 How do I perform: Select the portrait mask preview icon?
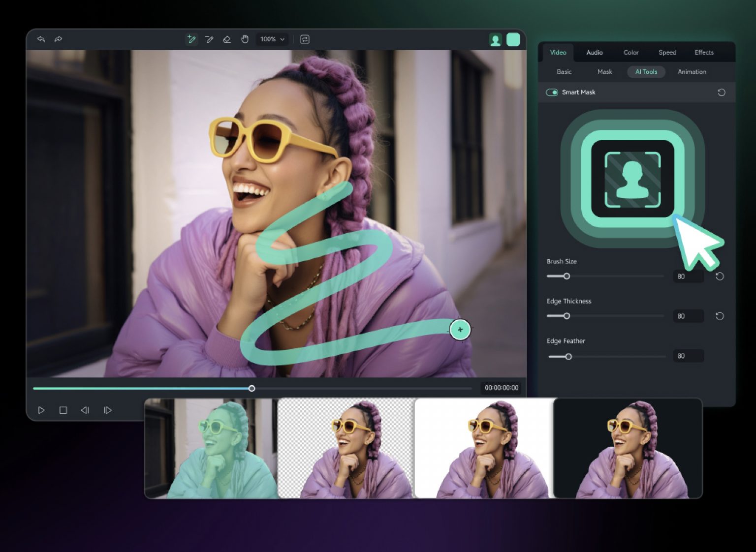click(495, 39)
